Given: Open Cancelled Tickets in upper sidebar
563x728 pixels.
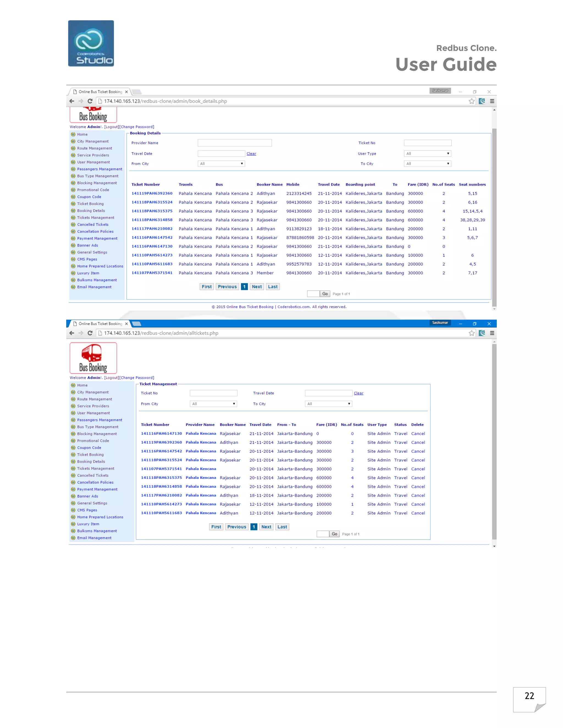Looking at the screenshot, I should pyautogui.click(x=93, y=224).
